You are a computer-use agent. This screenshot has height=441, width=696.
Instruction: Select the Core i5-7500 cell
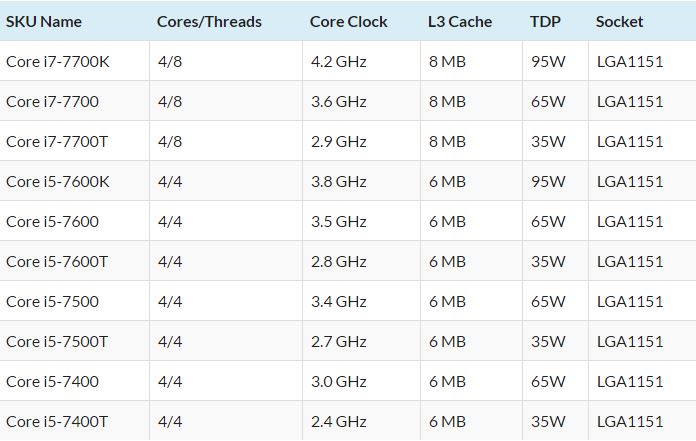coord(52,302)
